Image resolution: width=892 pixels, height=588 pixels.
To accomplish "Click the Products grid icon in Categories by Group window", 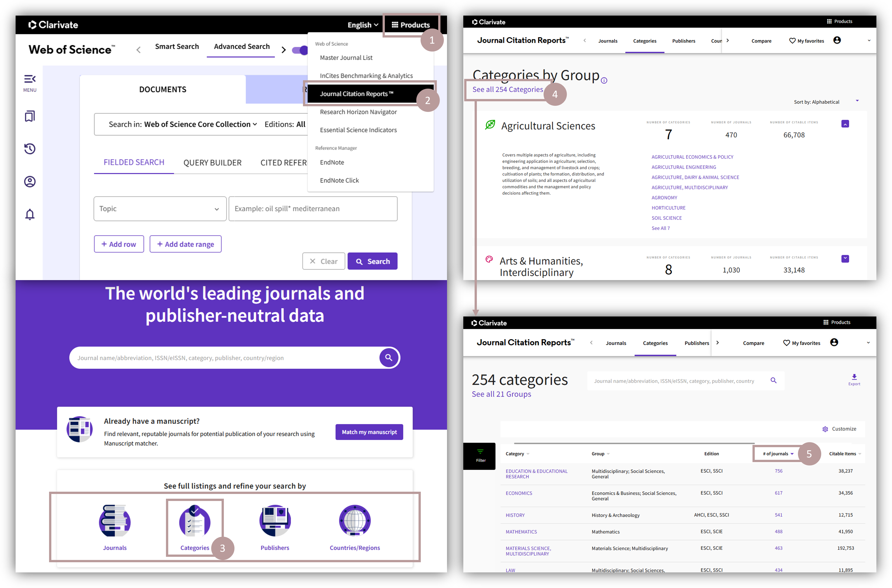I will (829, 21).
